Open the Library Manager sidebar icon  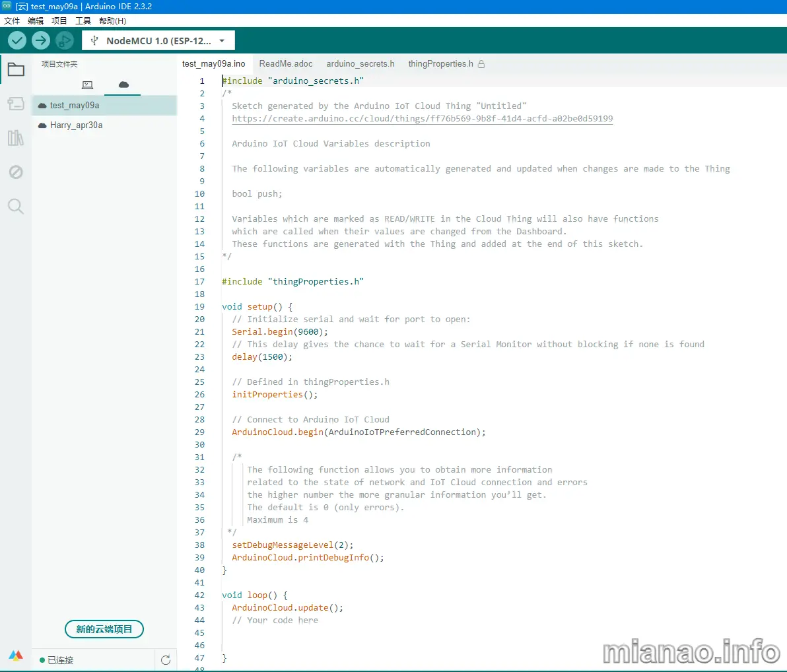click(16, 137)
